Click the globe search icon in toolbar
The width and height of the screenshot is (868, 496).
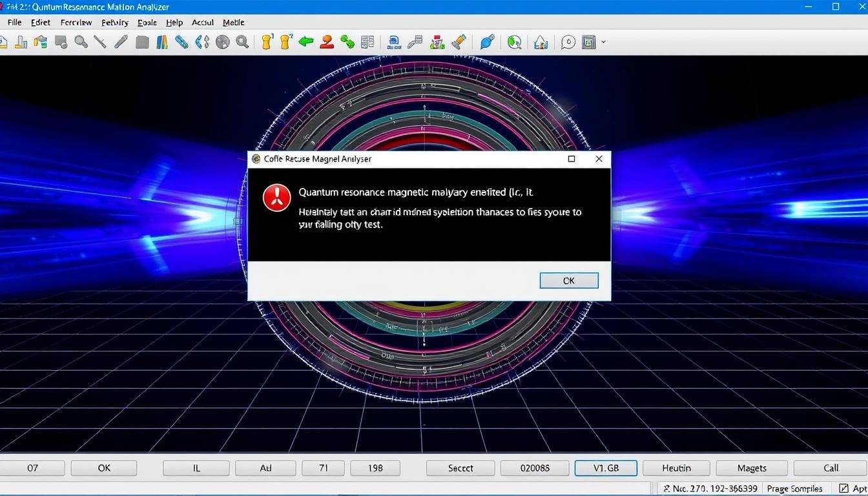click(514, 43)
